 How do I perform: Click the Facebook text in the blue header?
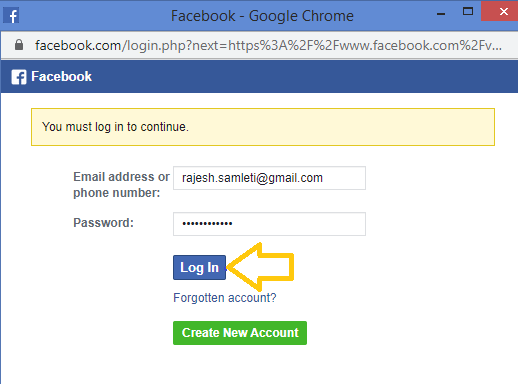click(61, 76)
